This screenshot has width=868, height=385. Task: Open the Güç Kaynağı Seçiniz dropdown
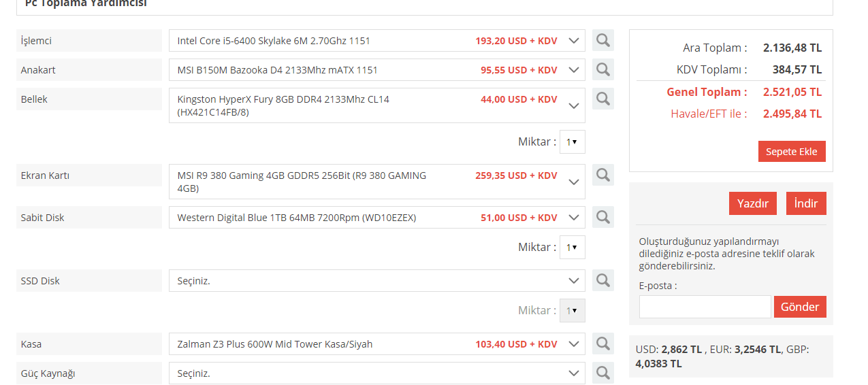click(376, 373)
